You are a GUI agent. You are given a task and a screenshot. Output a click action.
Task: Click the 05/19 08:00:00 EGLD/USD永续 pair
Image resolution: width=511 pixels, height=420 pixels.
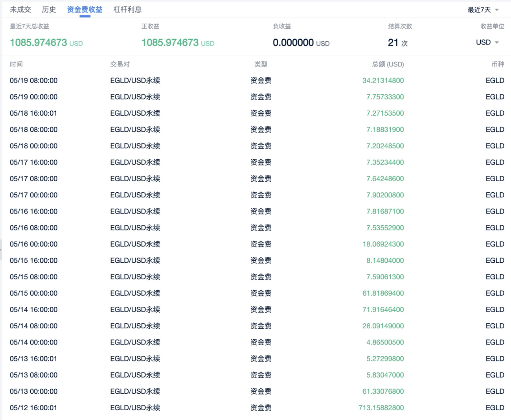tap(135, 81)
